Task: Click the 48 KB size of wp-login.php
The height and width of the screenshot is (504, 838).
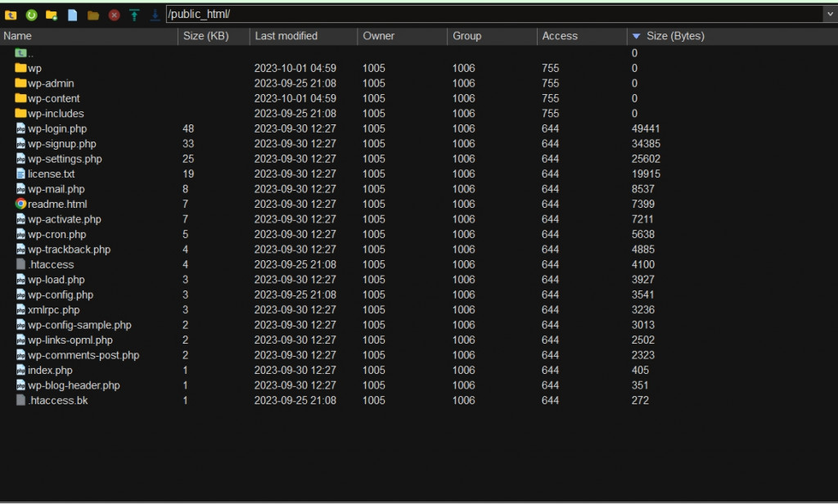Action: click(188, 128)
